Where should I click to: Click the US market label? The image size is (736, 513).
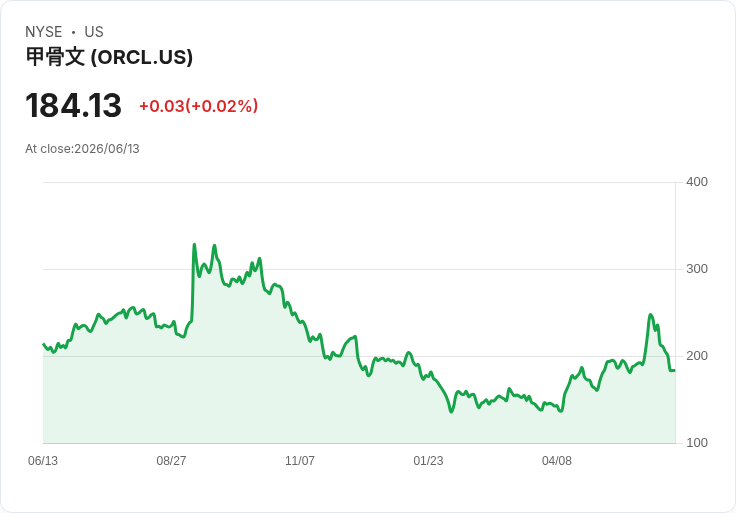click(94, 32)
